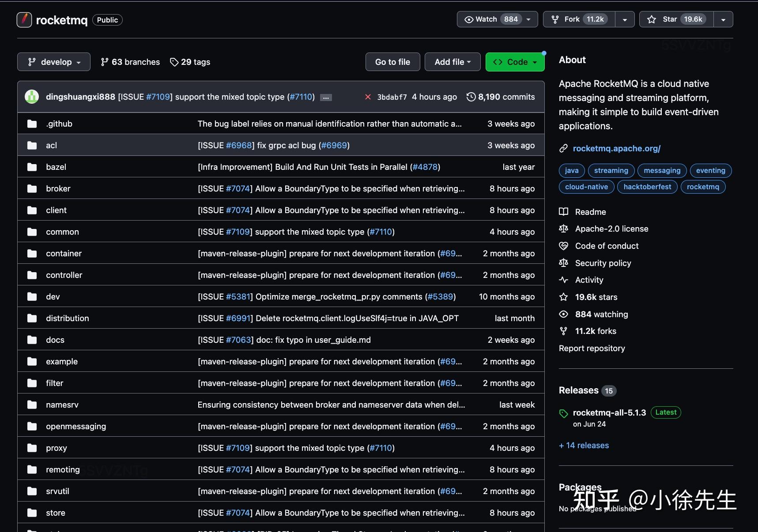Star the rocketmq repository
758x532 pixels.
pos(676,19)
